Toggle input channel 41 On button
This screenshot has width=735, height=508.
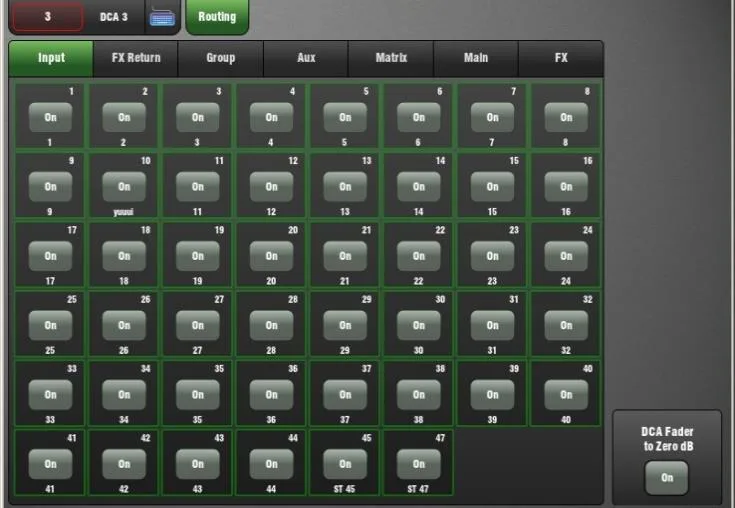pyautogui.click(x=50, y=464)
